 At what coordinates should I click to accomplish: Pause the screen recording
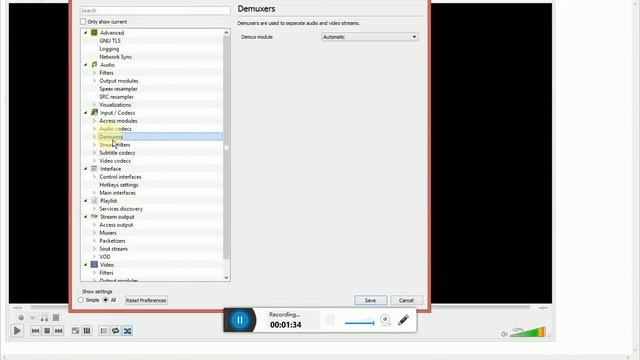click(240, 320)
